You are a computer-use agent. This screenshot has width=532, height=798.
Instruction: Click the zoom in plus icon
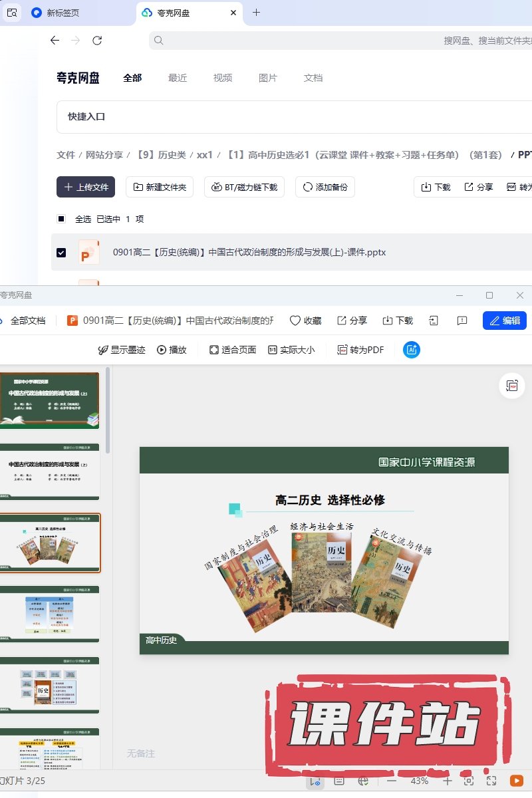(x=448, y=781)
